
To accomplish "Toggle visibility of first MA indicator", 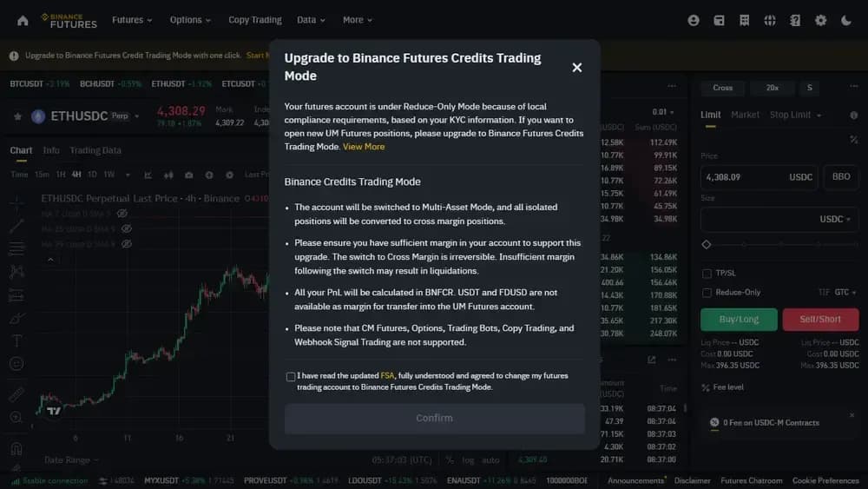I will (x=122, y=213).
